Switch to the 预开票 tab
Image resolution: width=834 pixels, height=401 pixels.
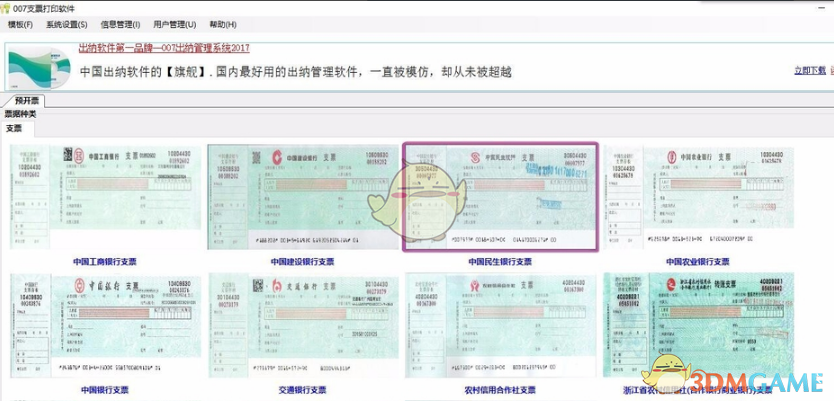click(x=27, y=101)
